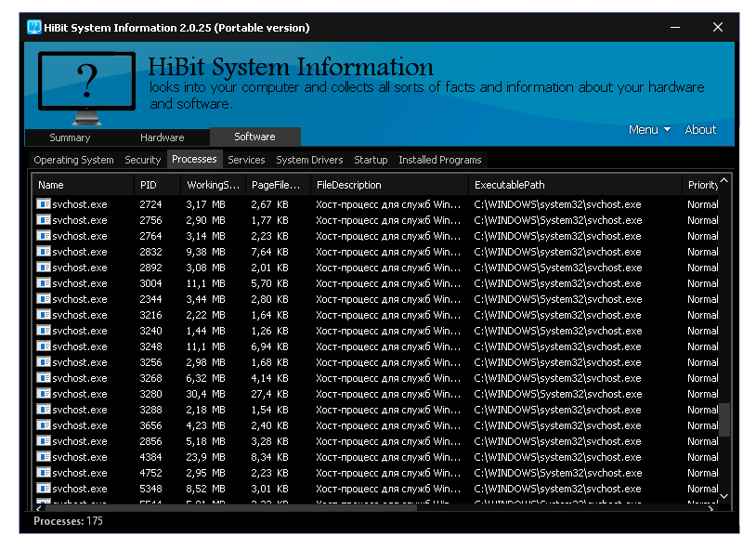Click process icon for svchost.exe PID 2892
Viewport: 756px width, 549px height.
click(44, 268)
